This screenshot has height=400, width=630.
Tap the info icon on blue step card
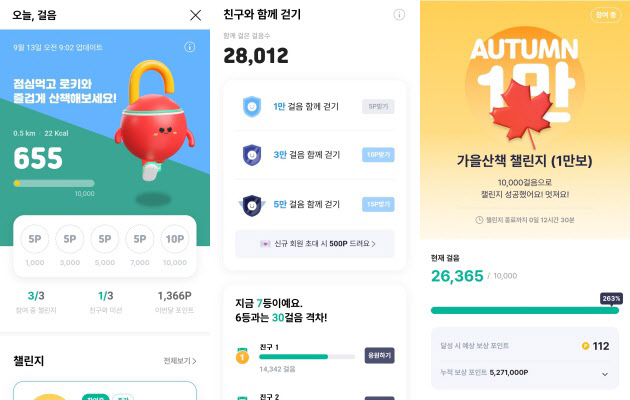pos(190,47)
